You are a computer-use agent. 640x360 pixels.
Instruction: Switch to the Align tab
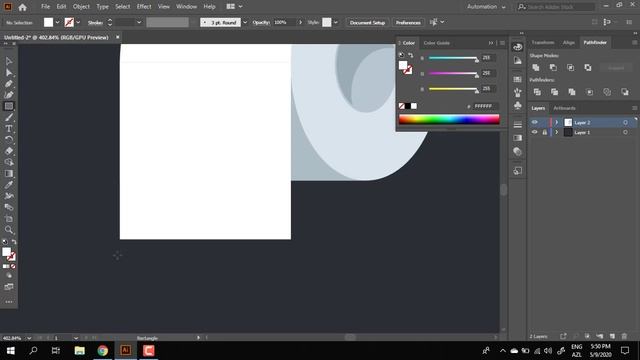569,42
